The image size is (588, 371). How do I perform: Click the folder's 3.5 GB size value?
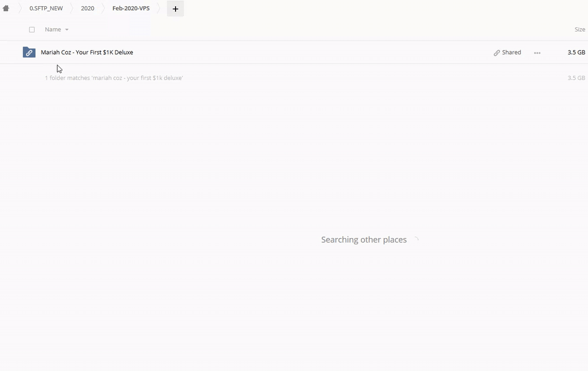tap(576, 52)
